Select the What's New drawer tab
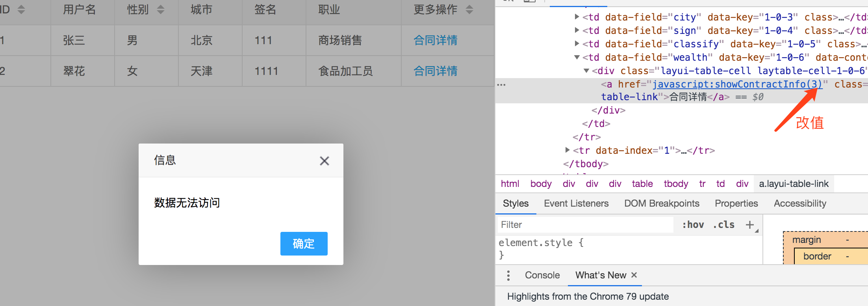The height and width of the screenshot is (306, 868). [x=601, y=275]
